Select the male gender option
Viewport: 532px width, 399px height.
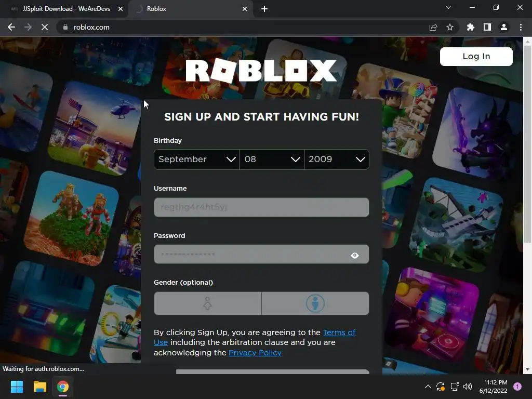(315, 303)
